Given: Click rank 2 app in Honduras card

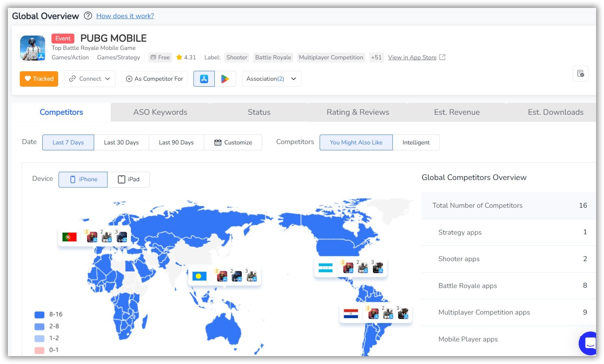Looking at the screenshot, I should click(x=363, y=267).
